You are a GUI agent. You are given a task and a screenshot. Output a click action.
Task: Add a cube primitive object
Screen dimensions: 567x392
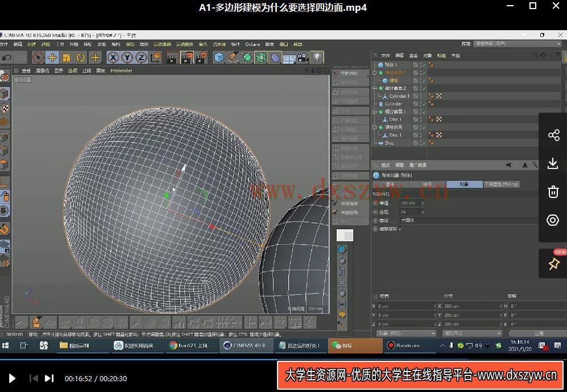pos(219,57)
